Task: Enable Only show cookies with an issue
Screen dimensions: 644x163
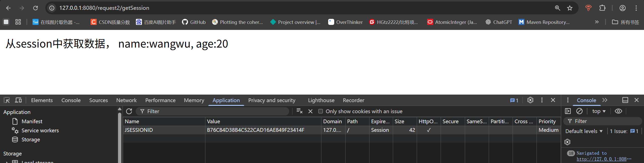Action: point(320,111)
